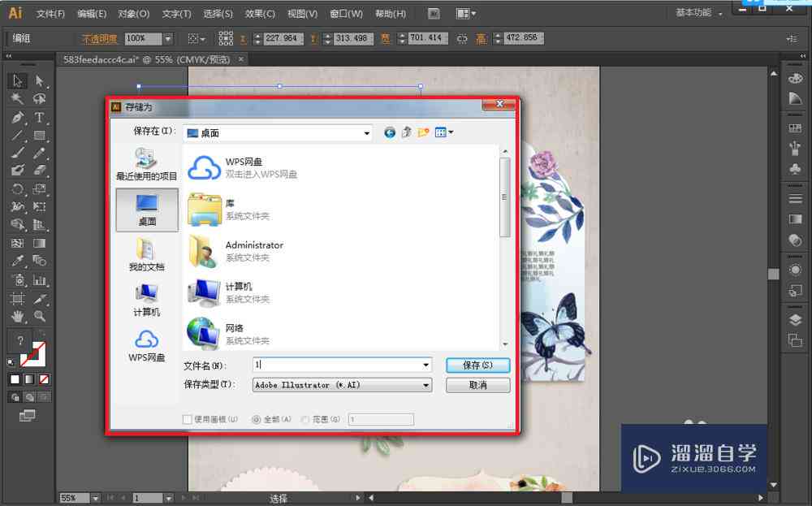Screen dimensions: 812x506
Task: Open the Object menu
Action: [134, 14]
